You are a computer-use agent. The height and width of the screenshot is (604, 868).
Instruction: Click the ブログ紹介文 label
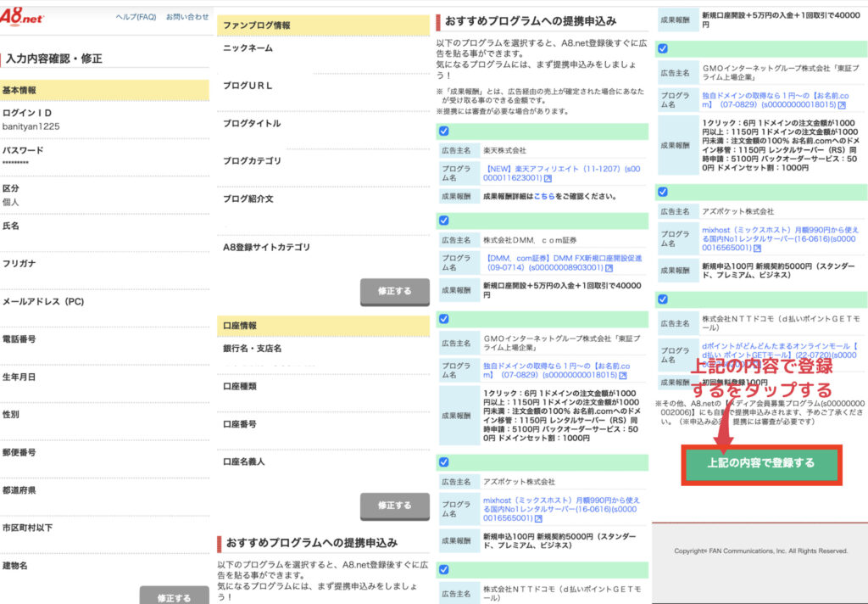coord(248,199)
